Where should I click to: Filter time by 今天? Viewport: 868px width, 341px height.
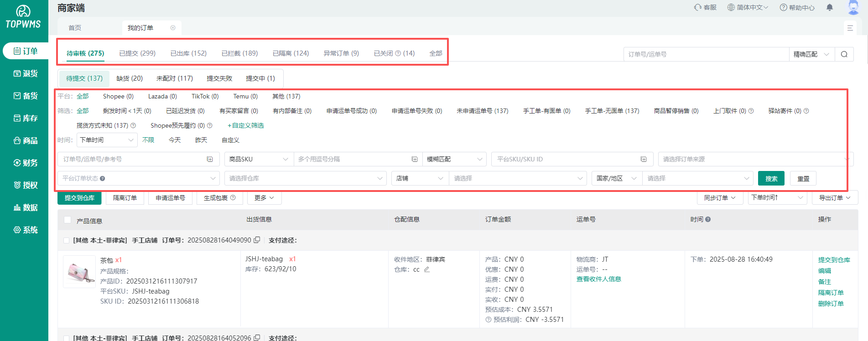(x=175, y=140)
